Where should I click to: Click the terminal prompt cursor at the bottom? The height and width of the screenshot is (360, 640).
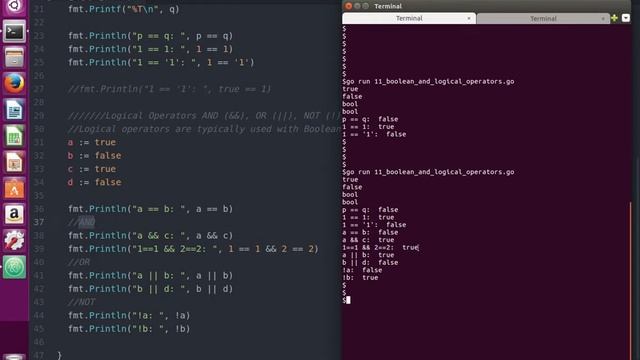click(x=348, y=300)
